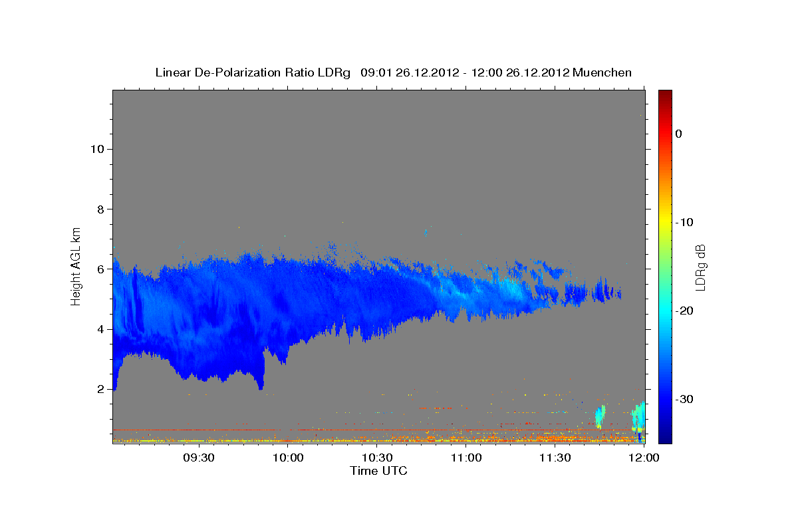Click the 'LDRg dB' colorbar label
798x532 pixels.
700,267
